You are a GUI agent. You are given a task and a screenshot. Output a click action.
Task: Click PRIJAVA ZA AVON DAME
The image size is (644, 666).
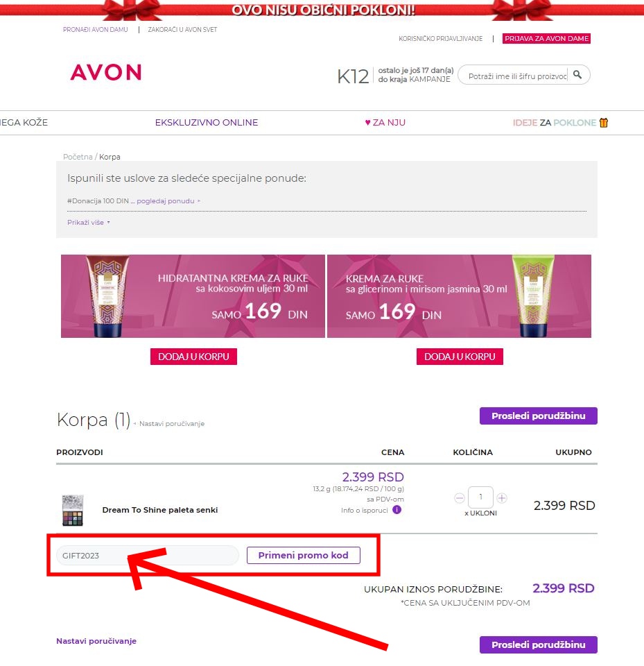[546, 39]
